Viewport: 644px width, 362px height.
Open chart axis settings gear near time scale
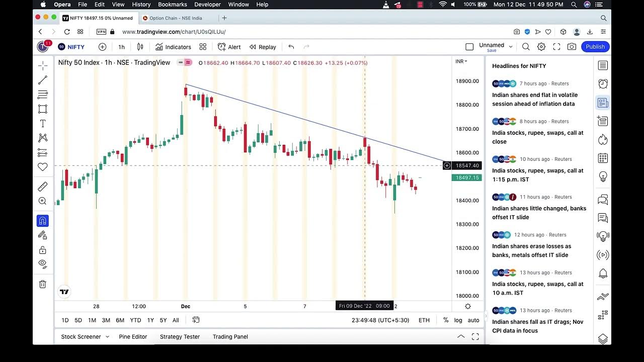pyautogui.click(x=468, y=306)
